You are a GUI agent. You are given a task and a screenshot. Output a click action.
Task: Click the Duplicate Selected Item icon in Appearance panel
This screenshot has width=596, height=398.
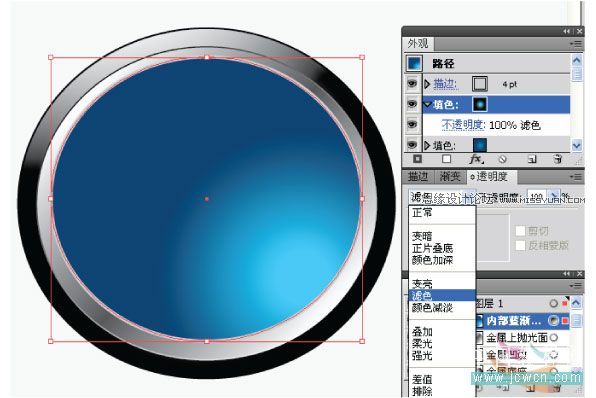pos(532,159)
